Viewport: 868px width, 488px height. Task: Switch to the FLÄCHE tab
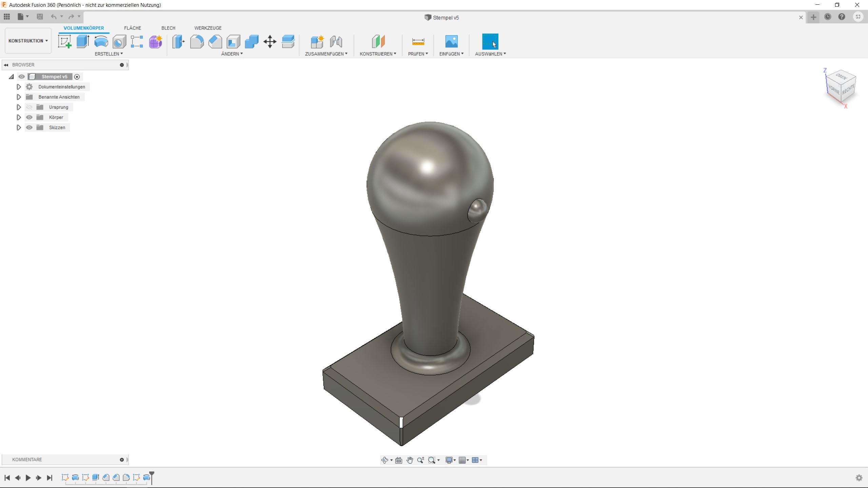(x=133, y=28)
